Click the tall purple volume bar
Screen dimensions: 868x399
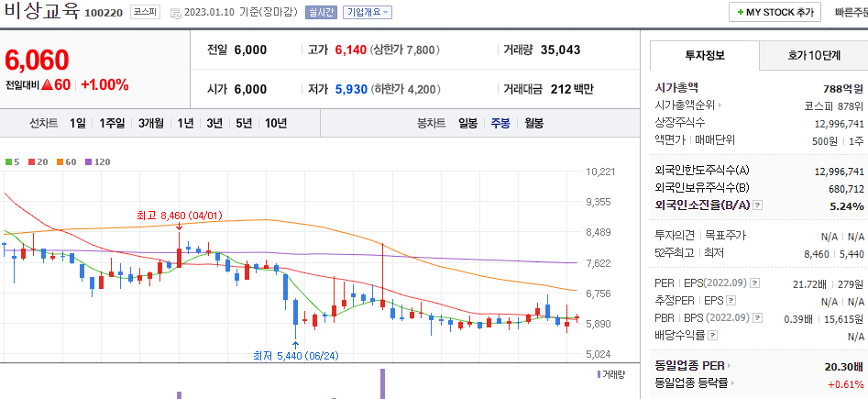click(x=382, y=383)
